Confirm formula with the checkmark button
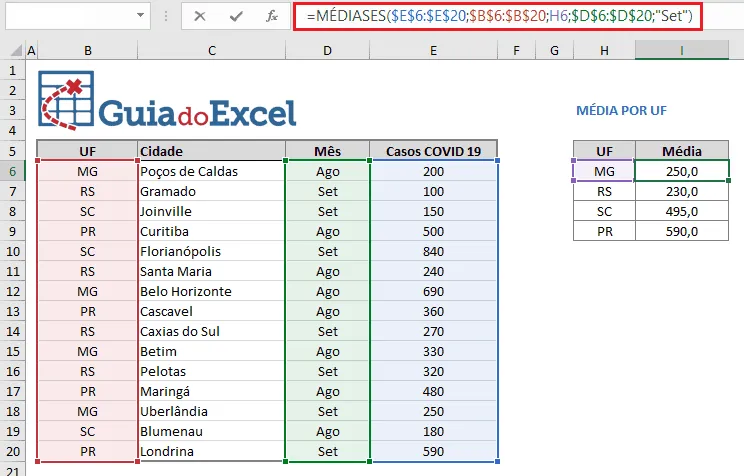This screenshot has width=744, height=476. (236, 16)
